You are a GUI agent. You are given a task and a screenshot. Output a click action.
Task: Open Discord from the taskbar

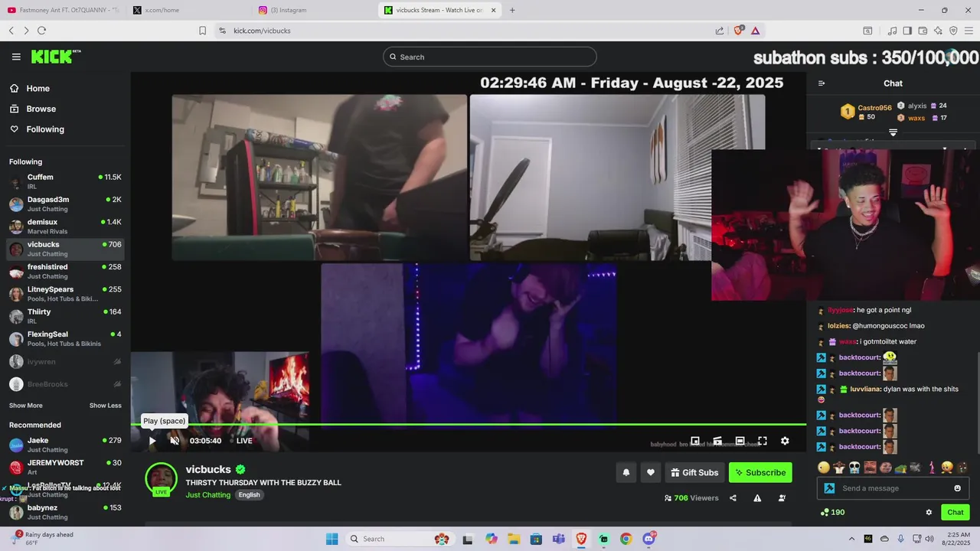[648, 539]
